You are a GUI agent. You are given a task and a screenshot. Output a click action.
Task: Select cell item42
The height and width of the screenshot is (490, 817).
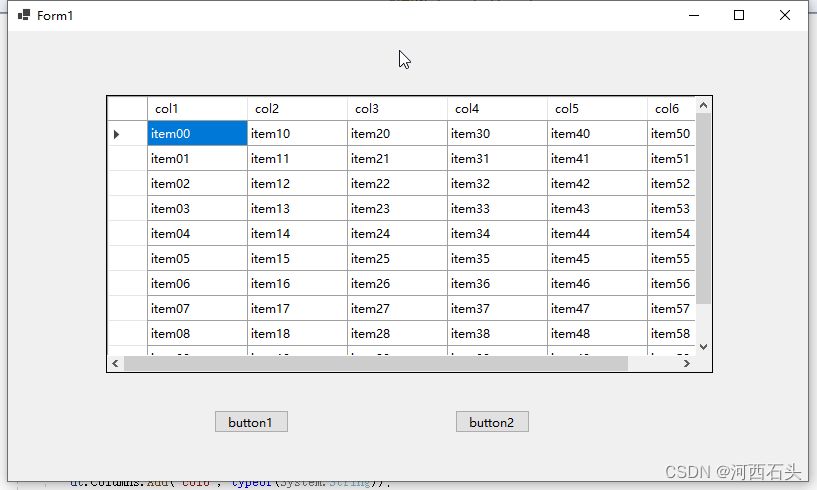coord(598,183)
